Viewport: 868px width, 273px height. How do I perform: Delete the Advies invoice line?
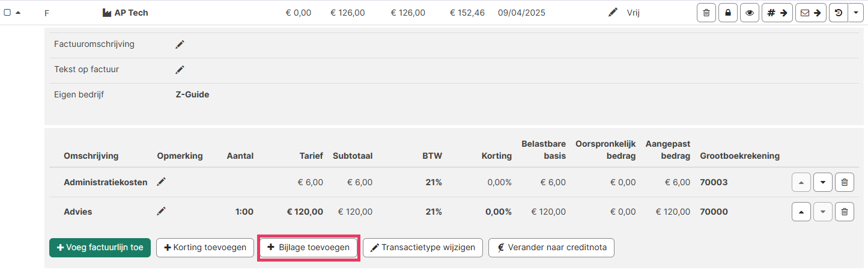(844, 212)
